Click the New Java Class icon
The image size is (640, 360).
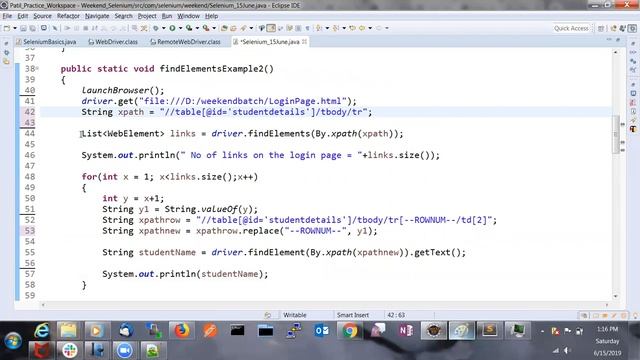[x=233, y=28]
